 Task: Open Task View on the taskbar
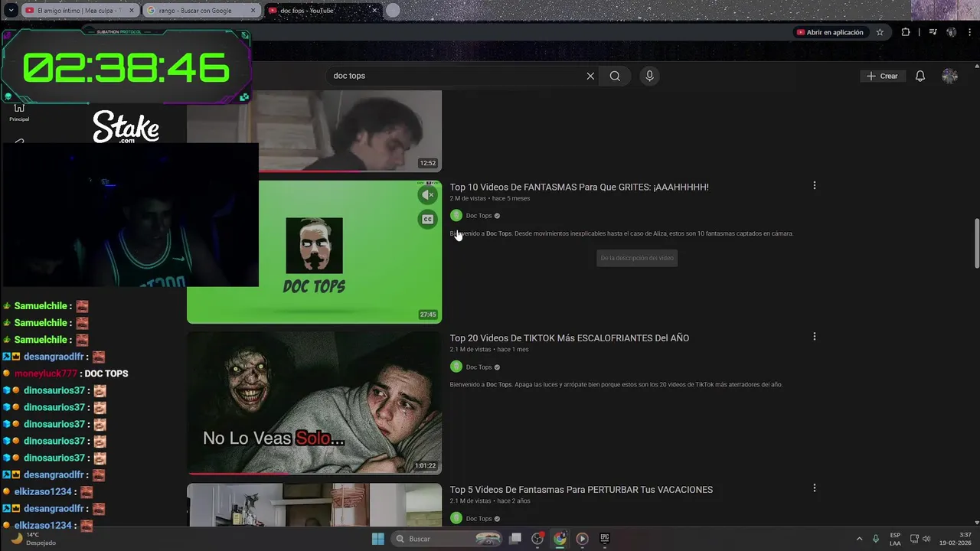[515, 539]
